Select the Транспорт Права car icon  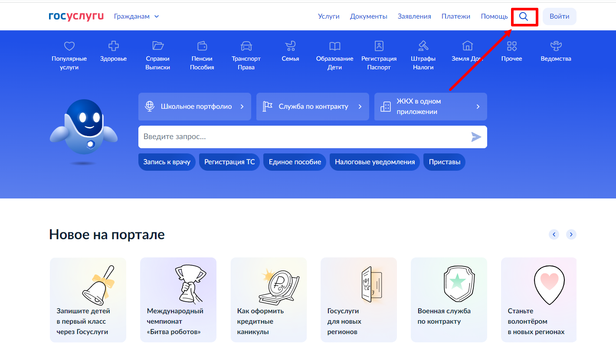click(246, 46)
